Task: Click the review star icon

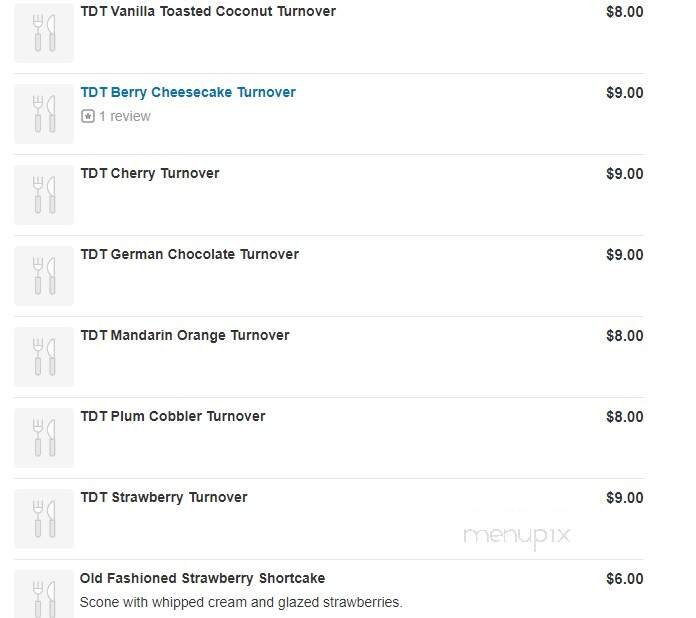Action: [x=88, y=116]
